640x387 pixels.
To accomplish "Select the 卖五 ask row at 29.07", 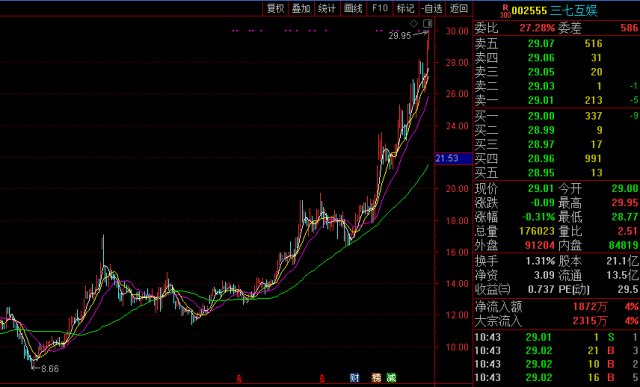I will 556,44.
